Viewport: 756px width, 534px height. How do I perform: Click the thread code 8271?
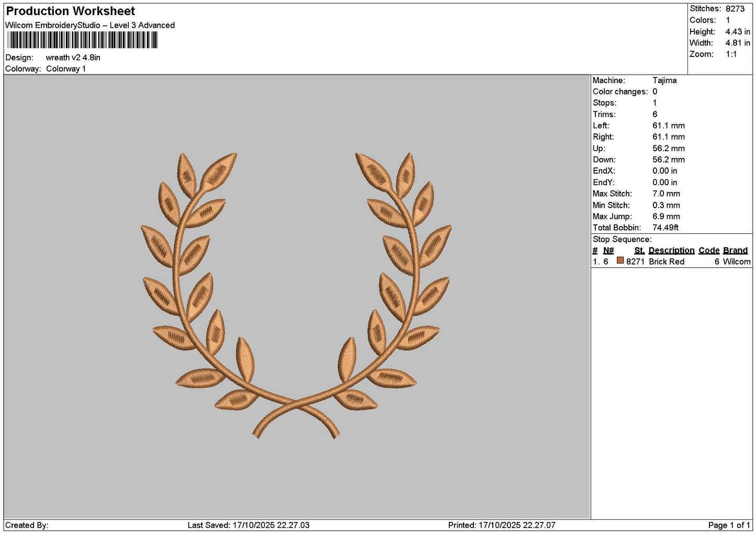coord(635,262)
